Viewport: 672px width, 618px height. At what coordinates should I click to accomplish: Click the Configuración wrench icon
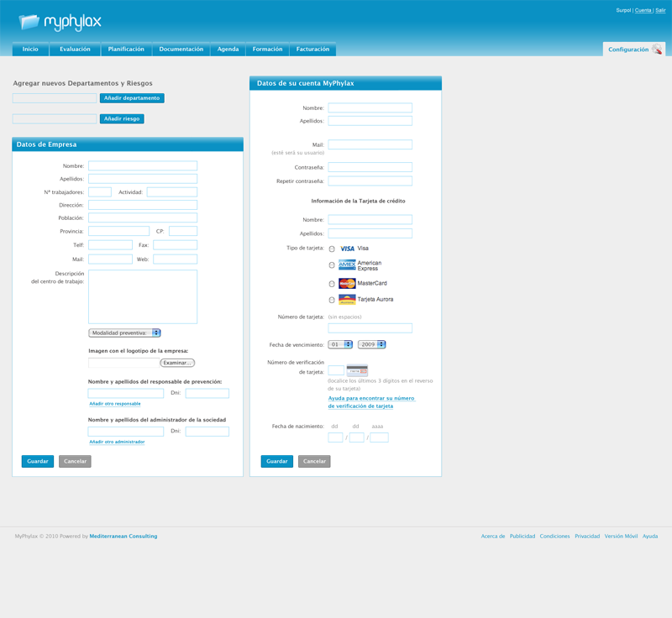pyautogui.click(x=658, y=50)
